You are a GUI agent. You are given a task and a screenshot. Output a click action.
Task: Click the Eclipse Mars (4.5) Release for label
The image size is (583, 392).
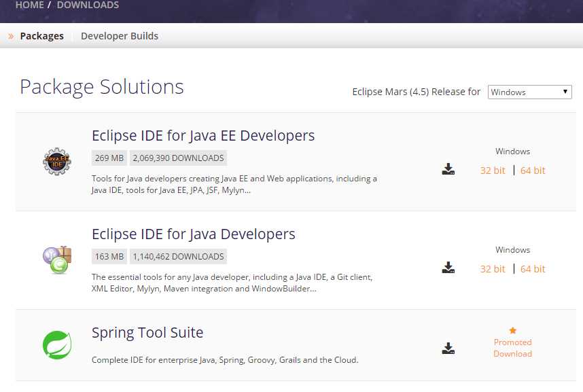416,92
